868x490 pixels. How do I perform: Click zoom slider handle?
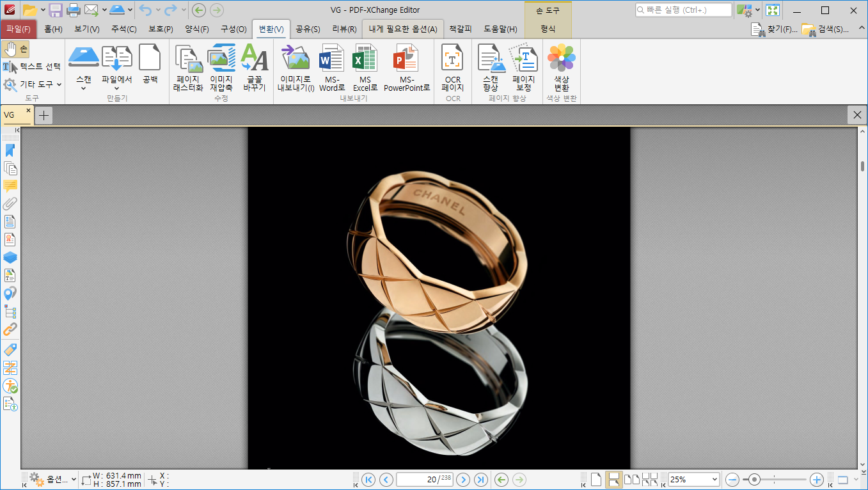click(x=755, y=479)
